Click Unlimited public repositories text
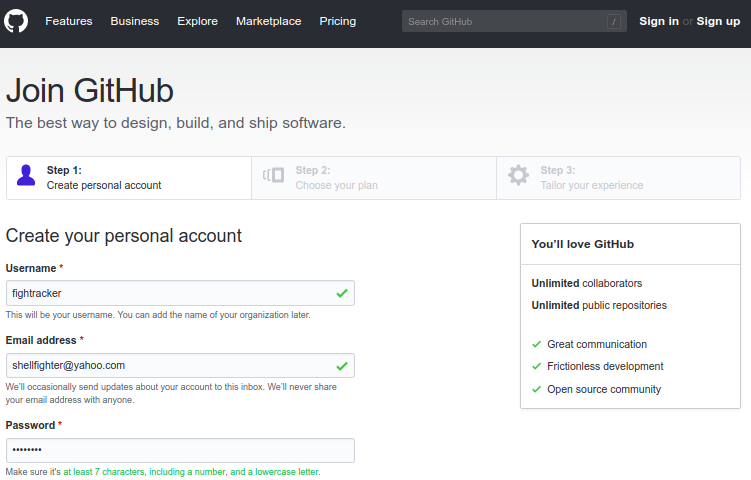Viewport: 751px width, 480px height. 599,305
